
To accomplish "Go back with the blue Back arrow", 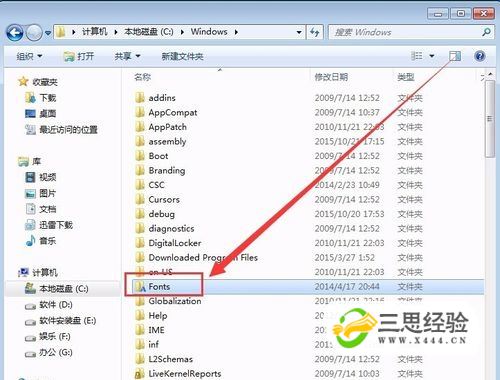I will (x=15, y=33).
